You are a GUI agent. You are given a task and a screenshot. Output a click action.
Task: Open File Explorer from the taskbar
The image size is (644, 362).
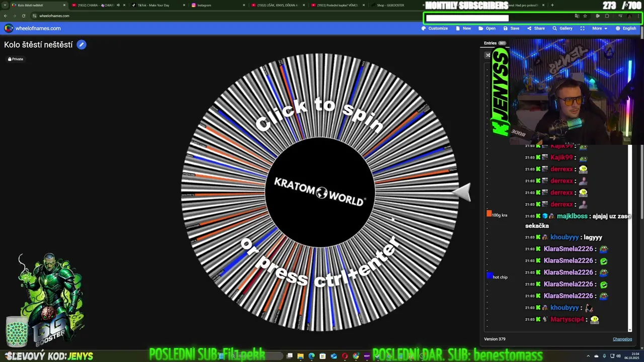(300, 356)
